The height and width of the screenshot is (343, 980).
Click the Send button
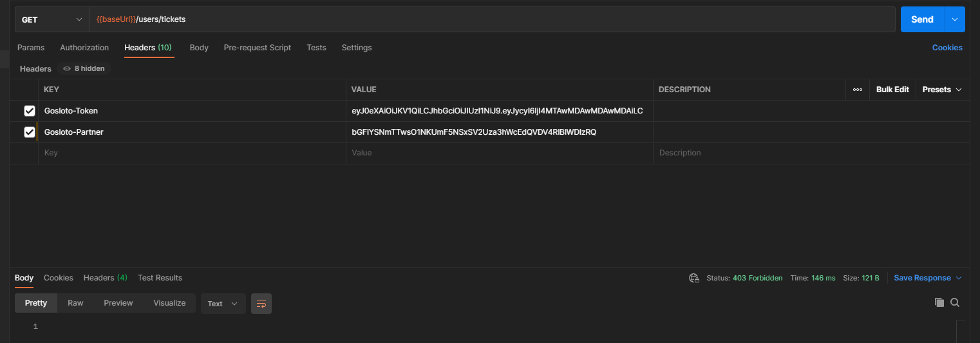[921, 19]
